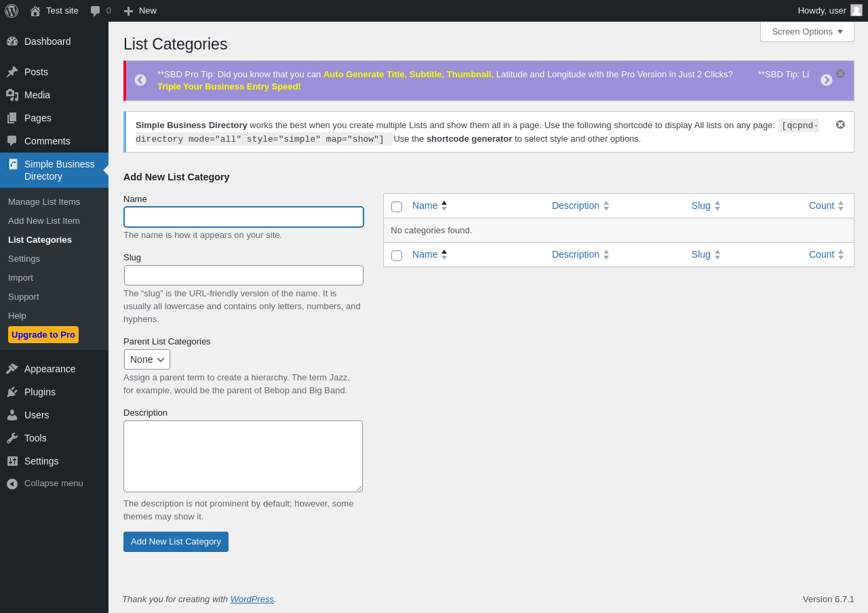Image resolution: width=868 pixels, height=613 pixels.
Task: Go to the Import submenu item
Action: [x=20, y=277]
